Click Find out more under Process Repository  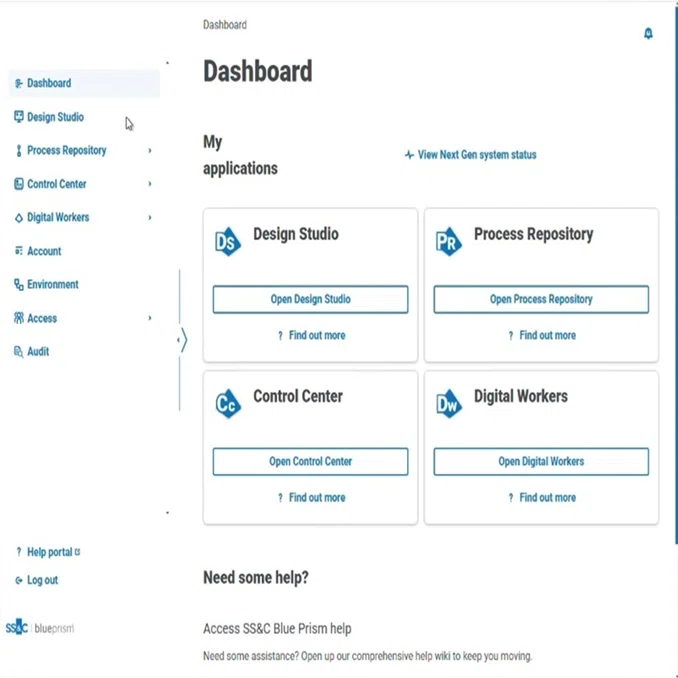[542, 335]
